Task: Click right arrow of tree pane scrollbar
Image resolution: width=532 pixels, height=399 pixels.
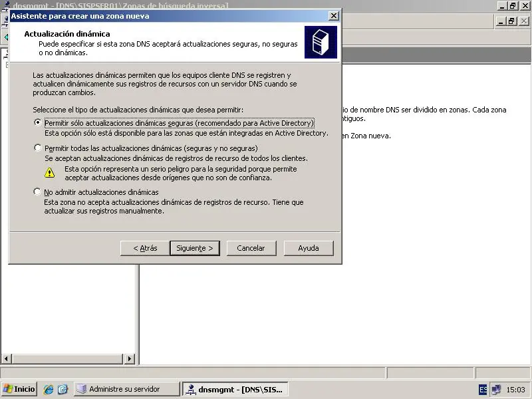Action: 129,358
